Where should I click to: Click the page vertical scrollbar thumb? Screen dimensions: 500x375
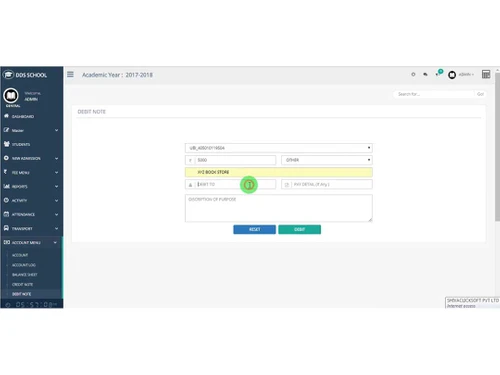(497, 147)
